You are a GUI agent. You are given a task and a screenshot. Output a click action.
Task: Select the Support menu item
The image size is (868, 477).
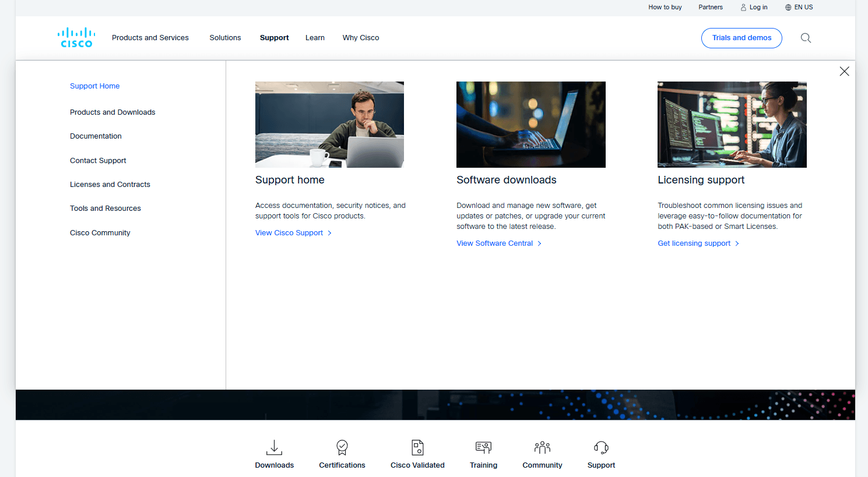(x=274, y=38)
